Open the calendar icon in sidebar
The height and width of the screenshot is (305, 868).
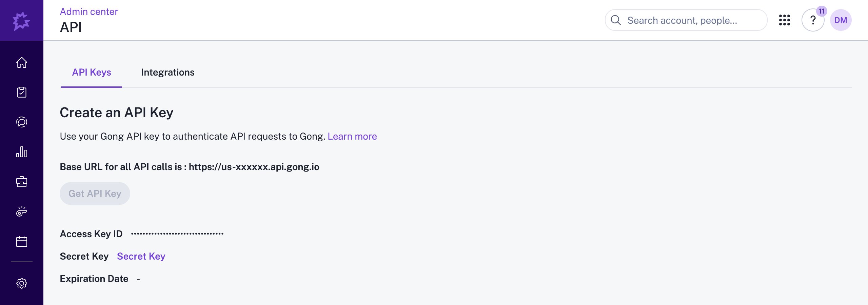[22, 241]
